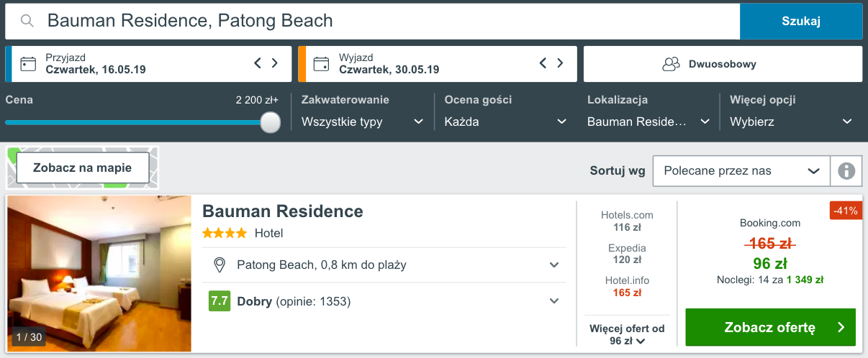868x358 pixels.
Task: Move check-out date back one day
Action: pyautogui.click(x=543, y=63)
